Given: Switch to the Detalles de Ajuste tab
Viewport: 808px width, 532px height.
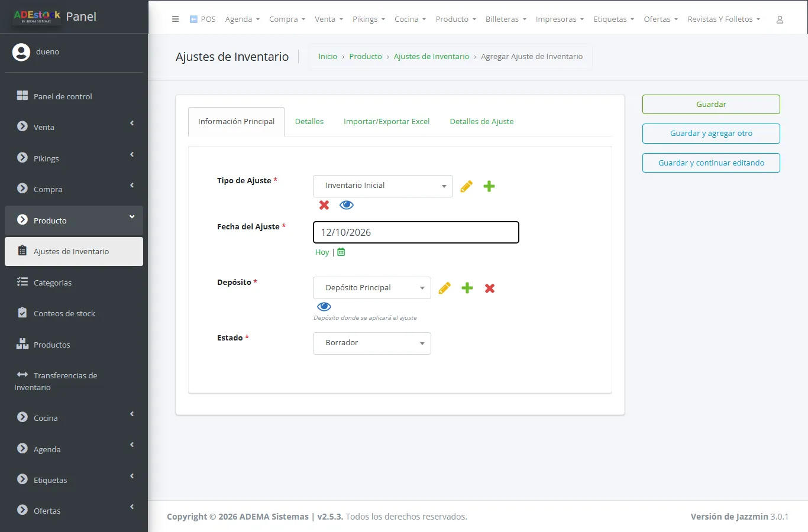Looking at the screenshot, I should tap(481, 122).
